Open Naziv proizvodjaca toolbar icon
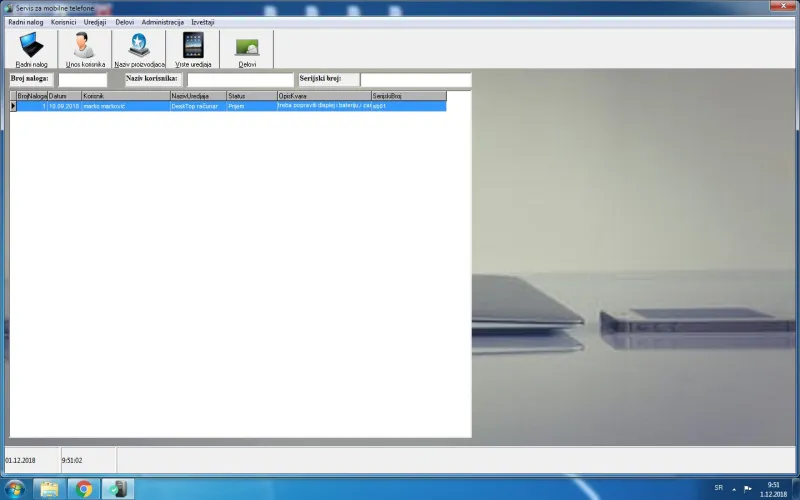 click(x=139, y=49)
